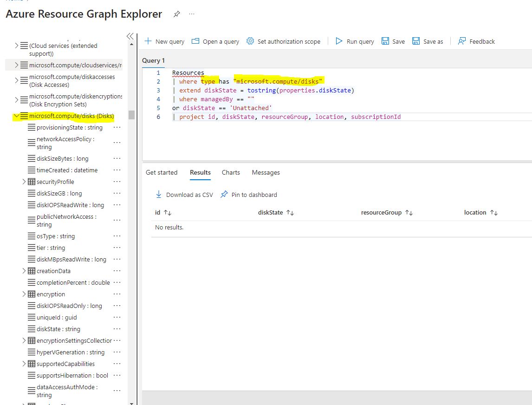The height and width of the screenshot is (405, 532).
Task: Select diskIOPSReadWrite : long property
Action: pyautogui.click(x=70, y=205)
